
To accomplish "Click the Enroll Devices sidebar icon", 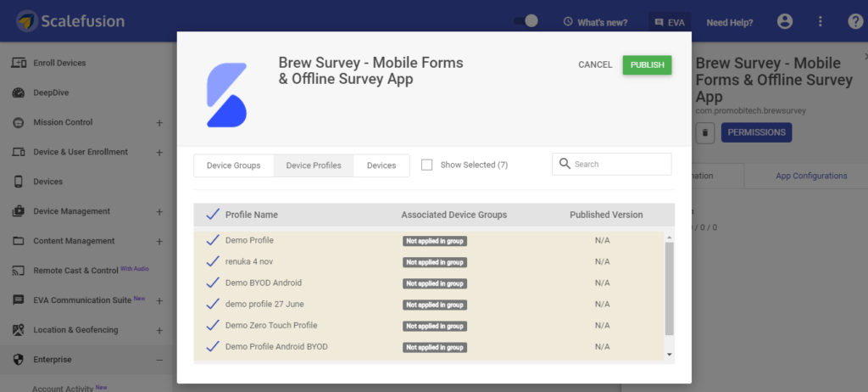I will tap(19, 63).
